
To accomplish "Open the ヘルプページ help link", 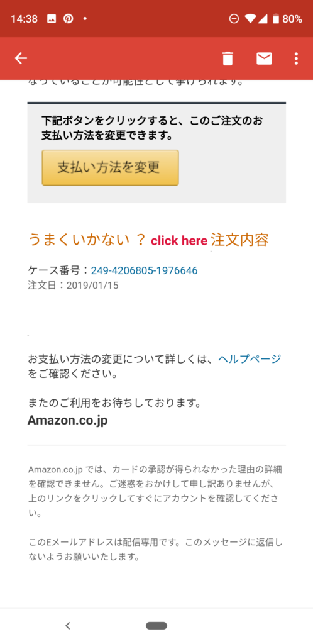I will [x=250, y=359].
